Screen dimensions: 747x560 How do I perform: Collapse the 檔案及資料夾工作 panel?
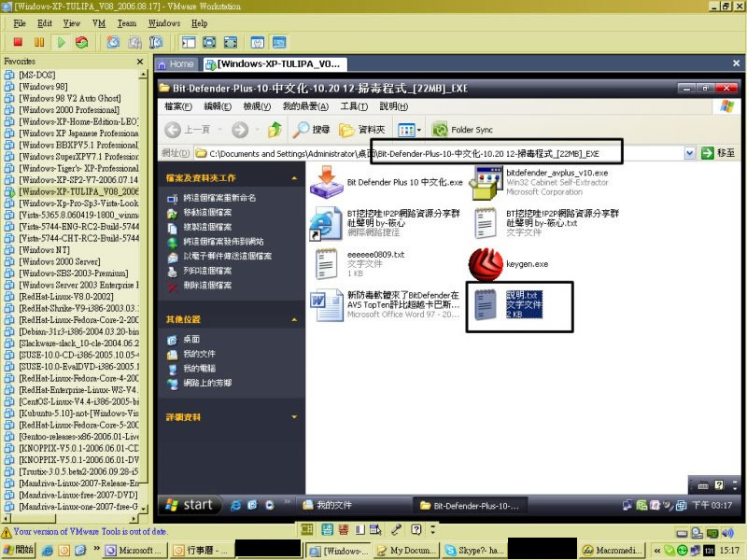(x=294, y=178)
